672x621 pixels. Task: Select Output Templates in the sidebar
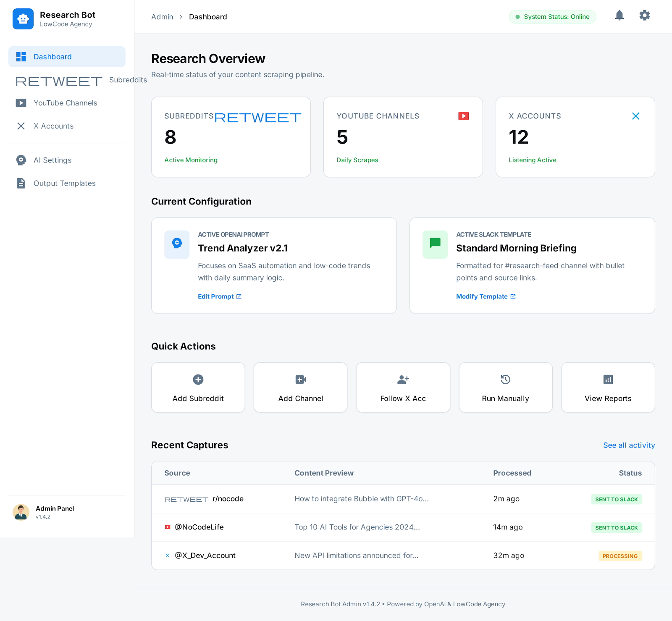[x=64, y=183]
